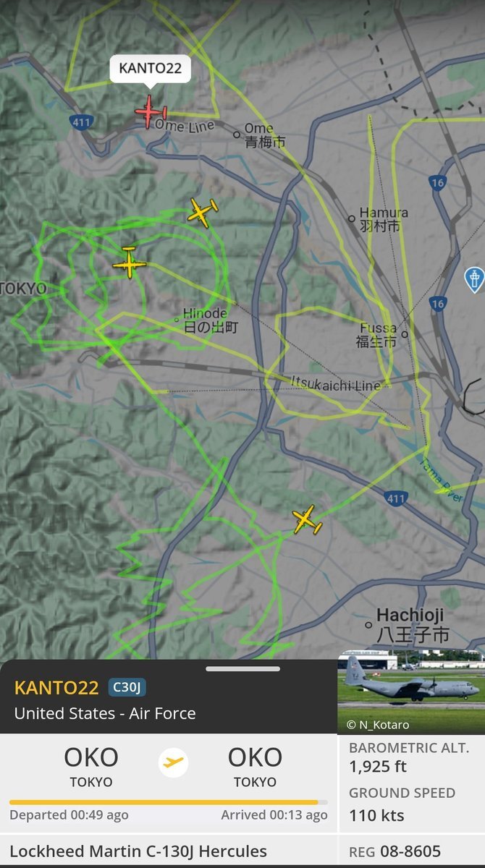Tap the route 411 shield near Ome Line
The height and width of the screenshot is (868, 485).
click(82, 122)
